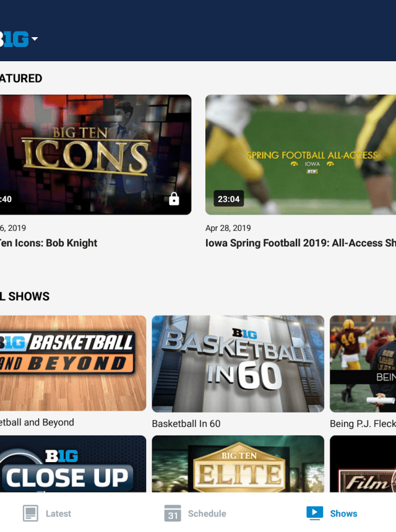Open B1G Close Up show tile

73,464
